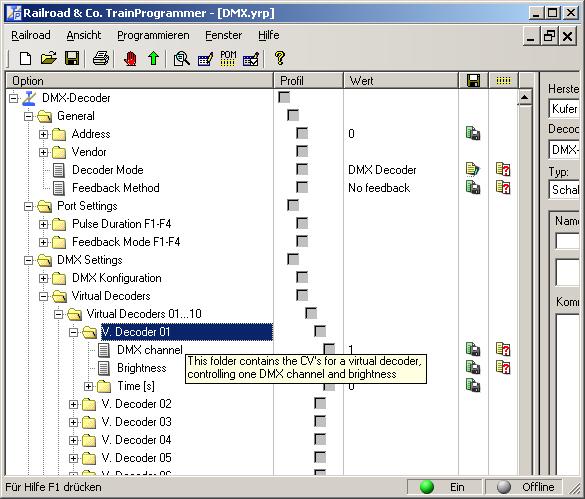The image size is (585, 499).
Task: Click the verify decoder checkmark icon
Action: (251, 59)
